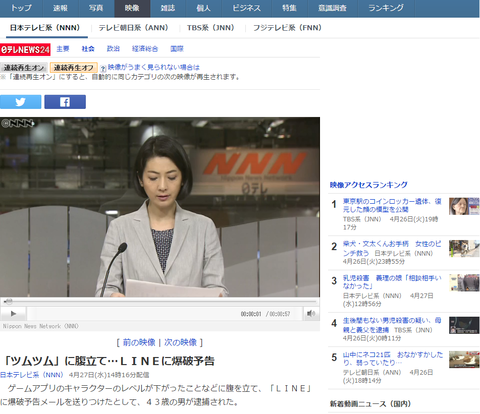Click the elapsed time 00:00:01 display
Screen dimensions: 480x414
(x=251, y=314)
